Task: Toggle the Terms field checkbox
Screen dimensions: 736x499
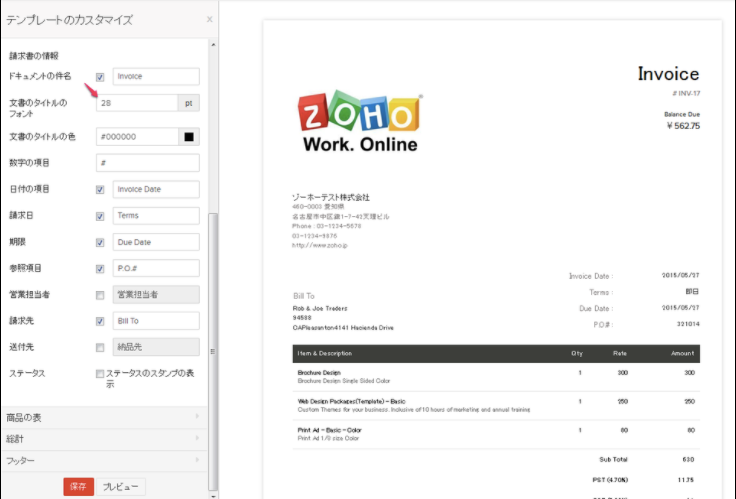Action: (100, 216)
